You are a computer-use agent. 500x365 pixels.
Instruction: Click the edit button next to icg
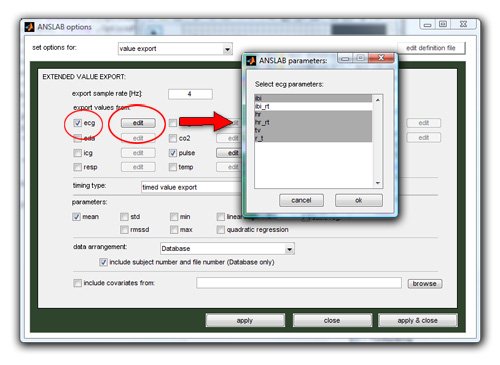pyautogui.click(x=138, y=153)
